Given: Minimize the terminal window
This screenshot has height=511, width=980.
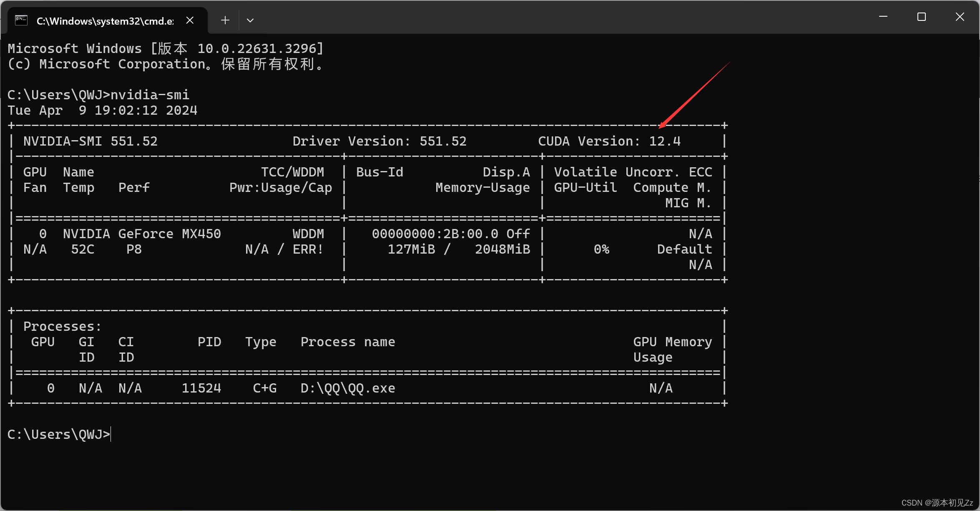Looking at the screenshot, I should tap(883, 17).
